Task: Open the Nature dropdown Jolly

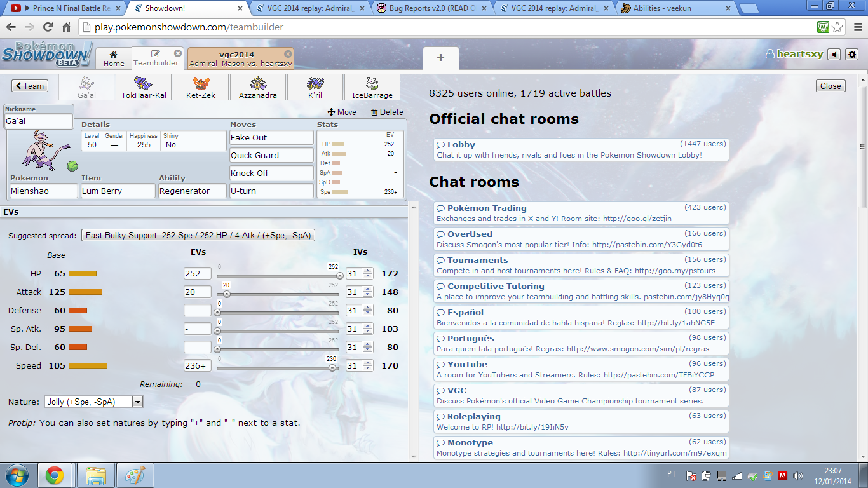Action: pyautogui.click(x=94, y=402)
